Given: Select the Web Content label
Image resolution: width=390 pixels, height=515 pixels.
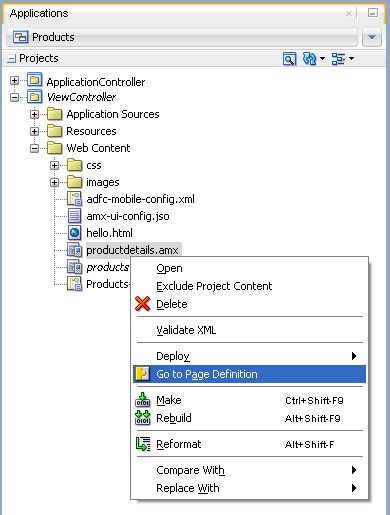Looking at the screenshot, I should click(x=98, y=148).
